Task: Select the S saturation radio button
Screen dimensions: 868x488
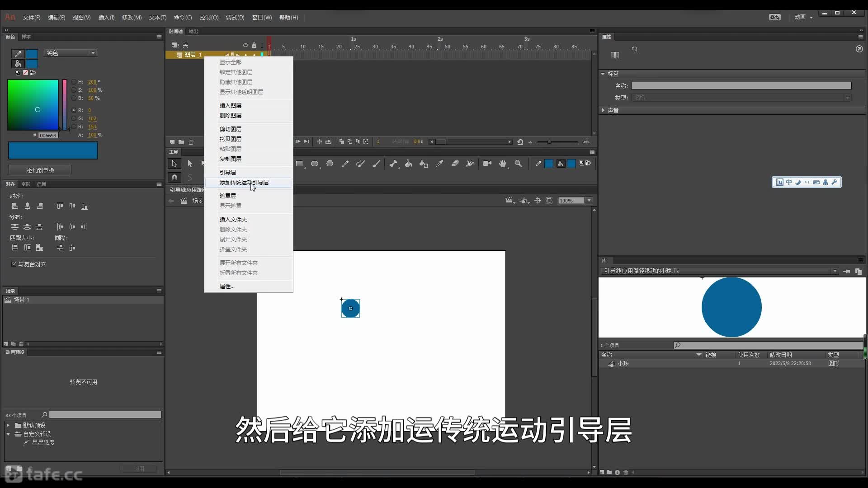Action: [x=74, y=90]
